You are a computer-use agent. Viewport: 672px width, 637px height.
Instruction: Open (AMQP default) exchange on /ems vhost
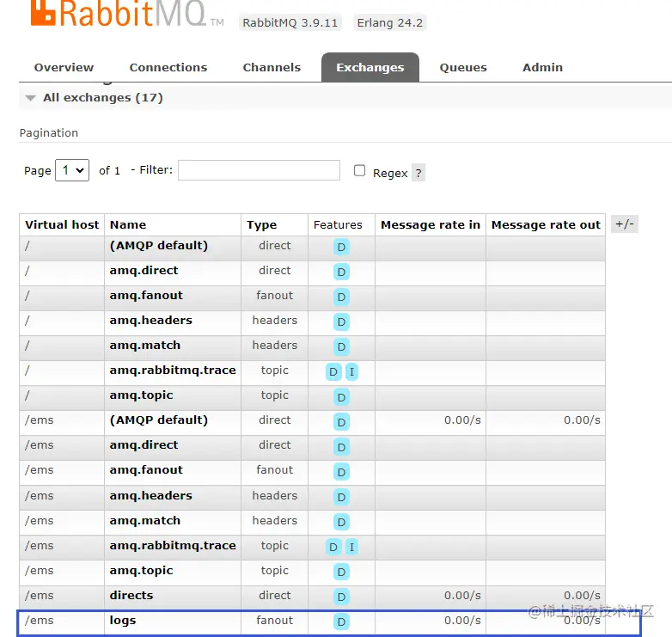(x=159, y=420)
